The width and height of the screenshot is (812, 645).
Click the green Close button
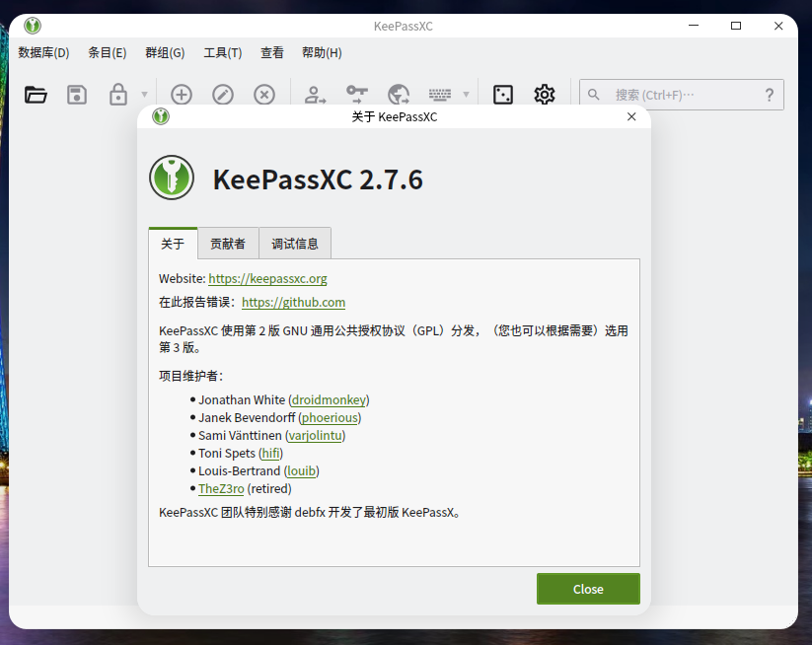tap(588, 589)
